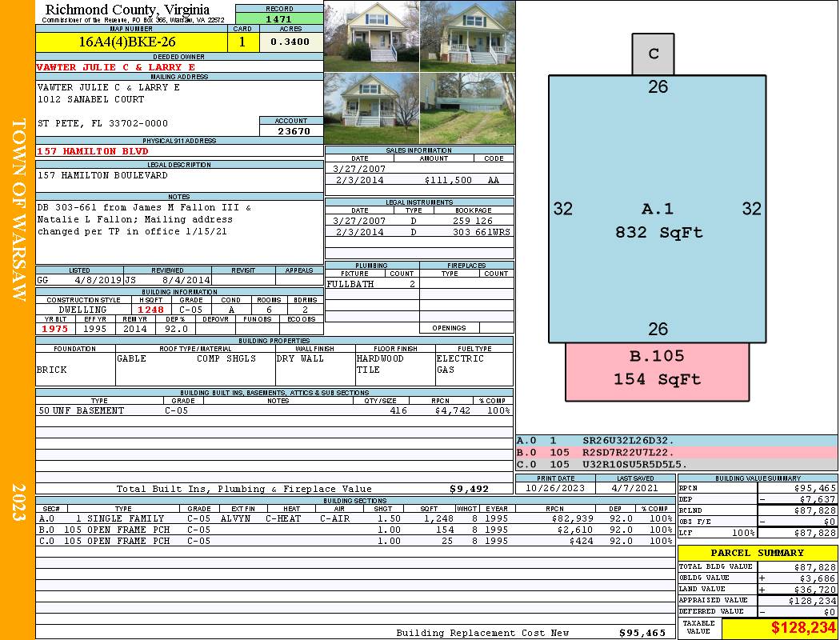The image size is (840, 640).
Task: Click the red TAXABLE VALUE $128,234
Action: click(x=803, y=628)
